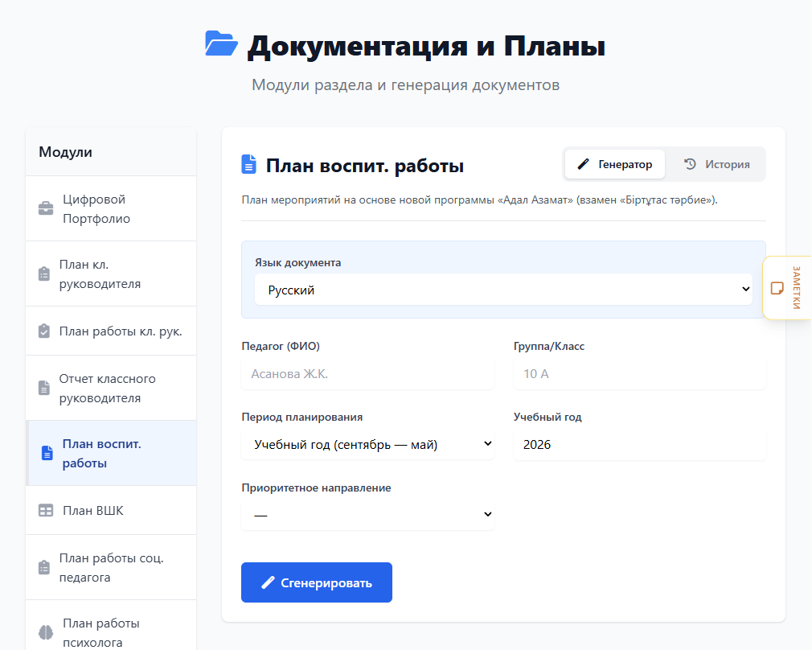Click the Учебный год label
The width and height of the screenshot is (812, 650).
point(547,417)
